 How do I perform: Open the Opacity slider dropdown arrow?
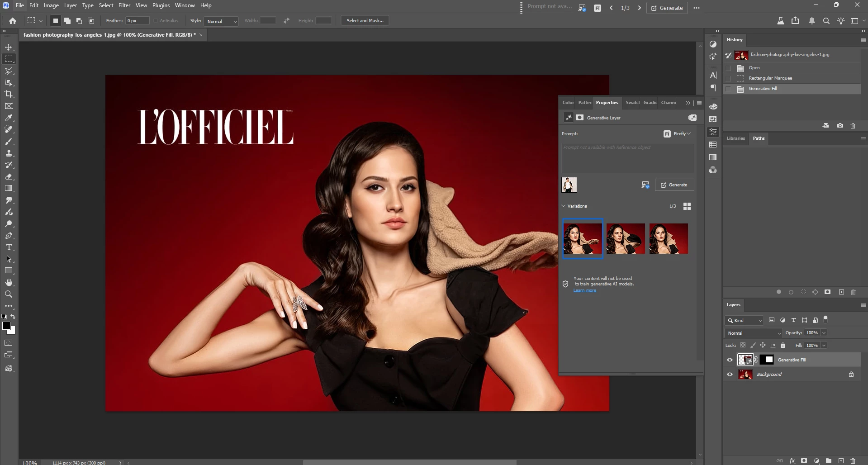[824, 333]
